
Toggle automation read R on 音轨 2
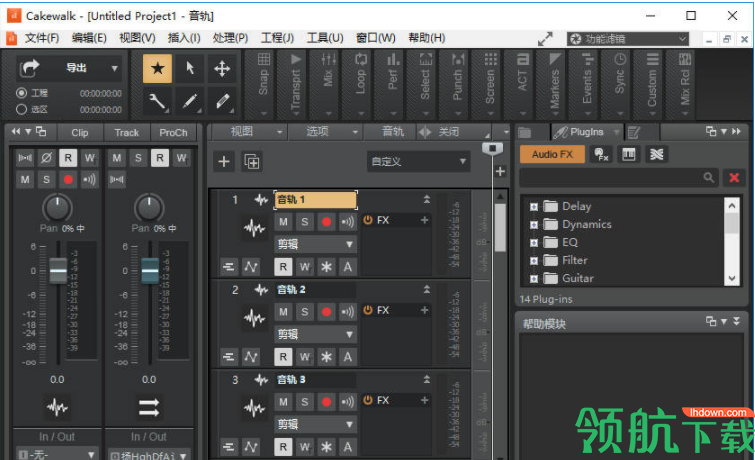[x=284, y=357]
